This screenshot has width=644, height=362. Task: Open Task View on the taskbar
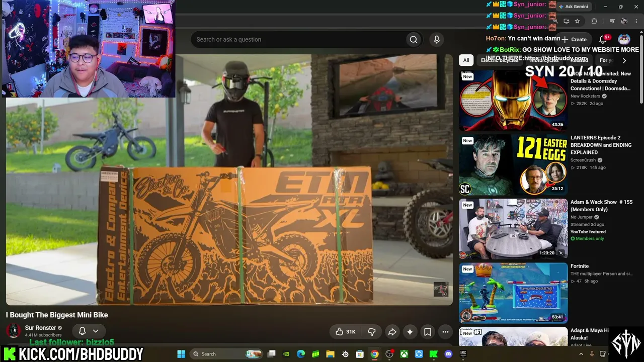point(272,354)
